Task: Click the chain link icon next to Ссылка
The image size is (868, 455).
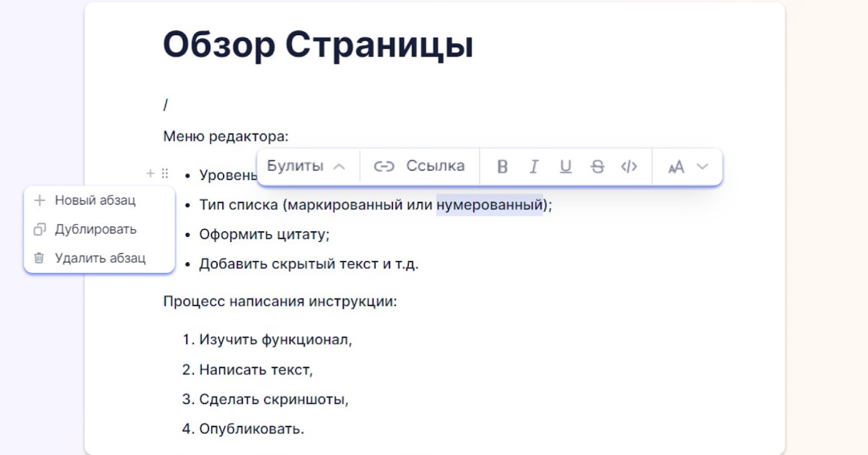Action: click(x=384, y=165)
